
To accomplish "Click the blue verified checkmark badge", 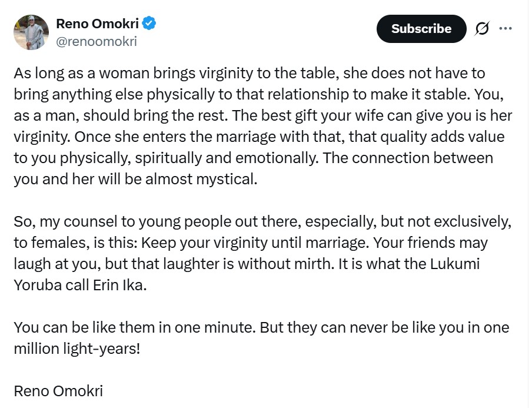I will click(150, 24).
